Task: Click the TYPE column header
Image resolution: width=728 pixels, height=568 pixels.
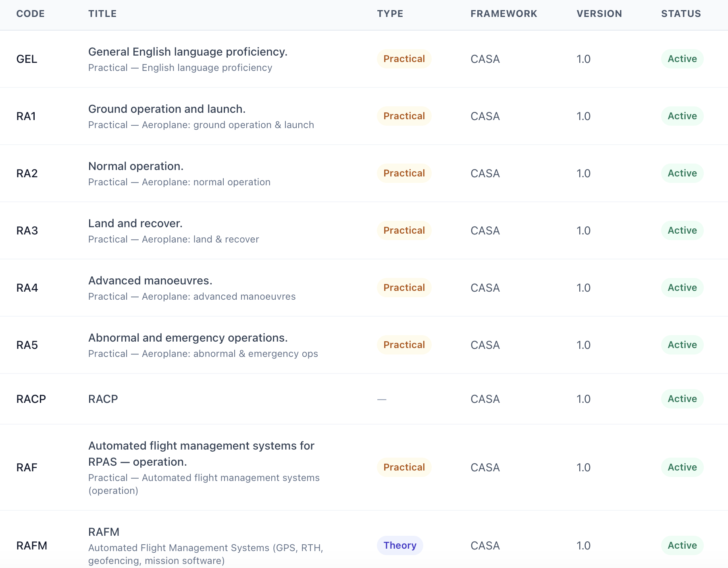Action: click(x=390, y=13)
